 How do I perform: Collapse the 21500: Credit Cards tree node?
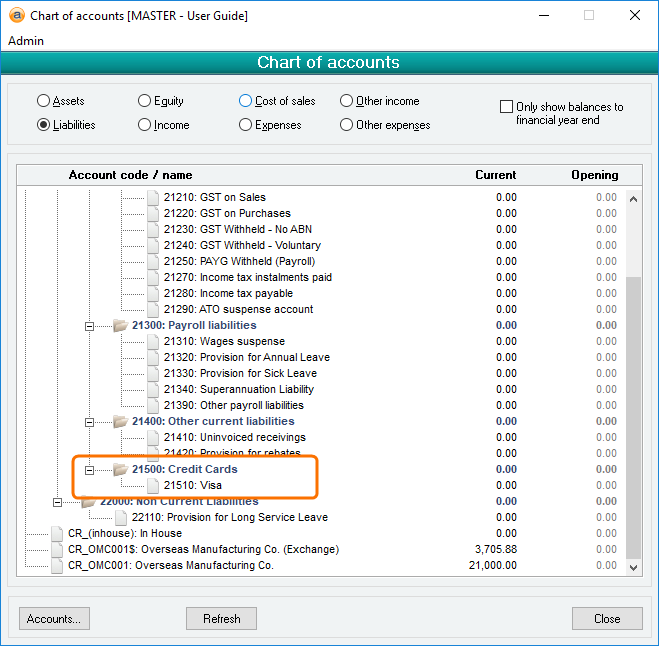click(89, 469)
